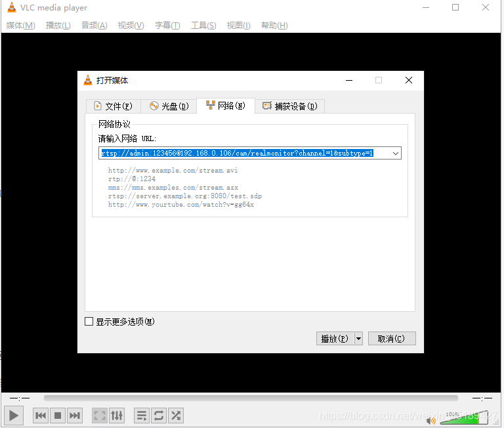504x428 pixels.
Task: Minimize the VLC media player window
Action: [426, 7]
